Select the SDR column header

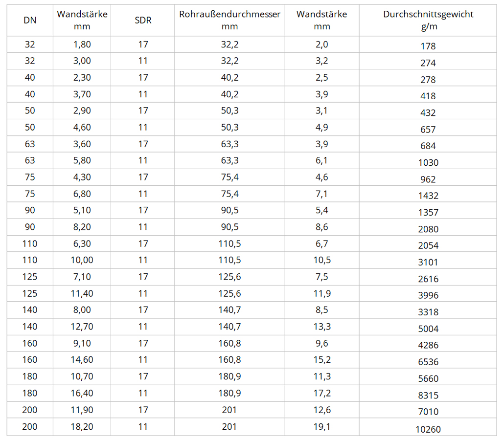143,20
